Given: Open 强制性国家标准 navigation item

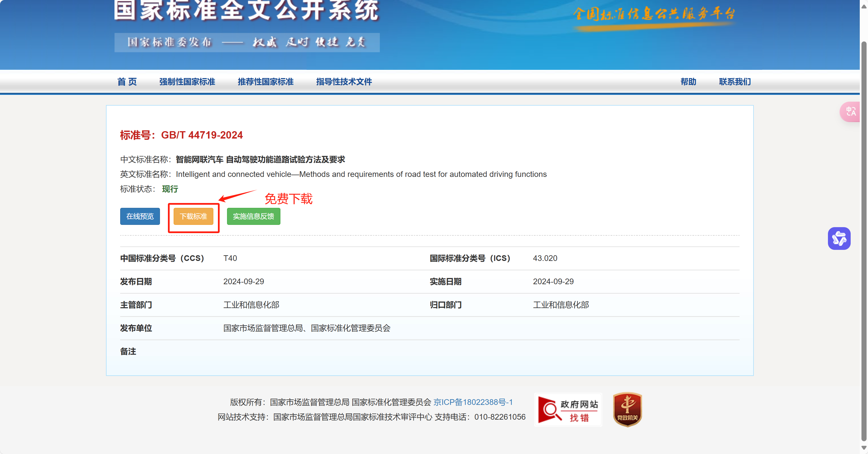Looking at the screenshot, I should click(187, 82).
